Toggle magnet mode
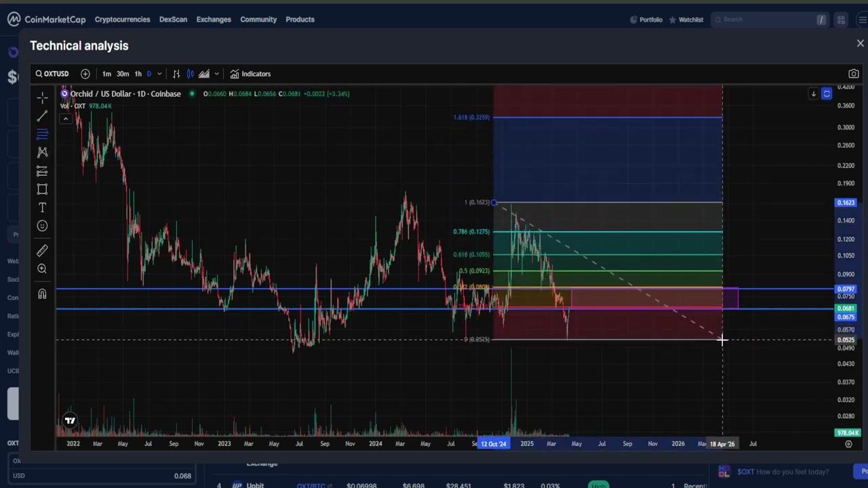 tap(42, 294)
